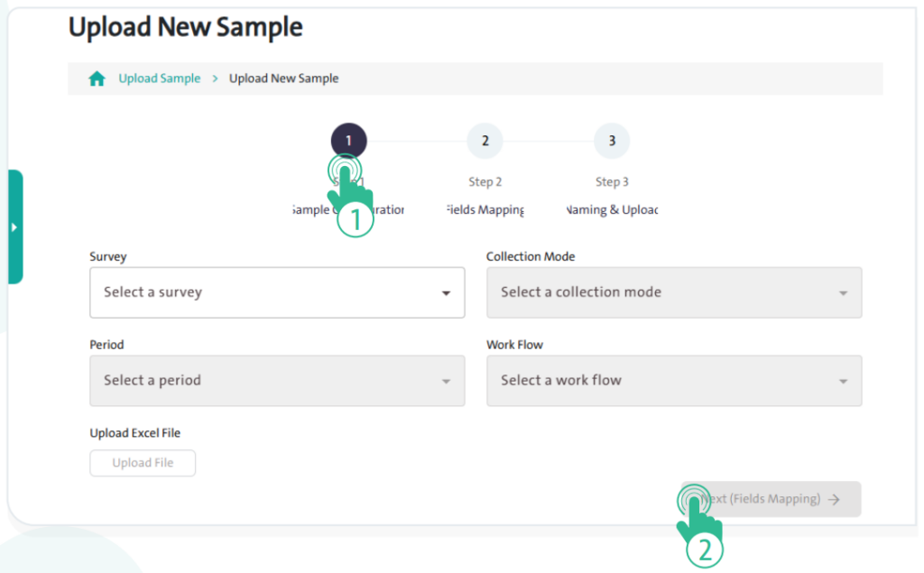Open the 'Select a period' dropdown
Image resolution: width=924 pixels, height=573 pixels.
point(276,381)
